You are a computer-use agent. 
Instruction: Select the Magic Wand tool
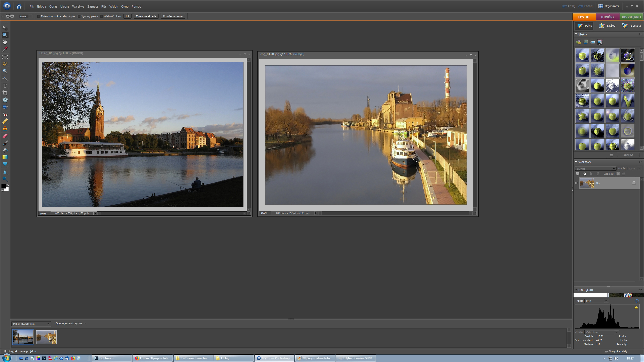[x=5, y=71]
